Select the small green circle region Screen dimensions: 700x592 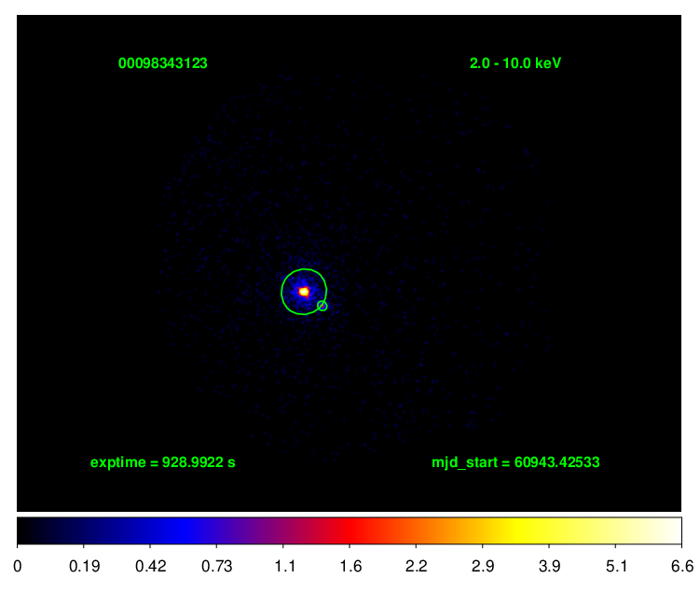click(x=323, y=306)
